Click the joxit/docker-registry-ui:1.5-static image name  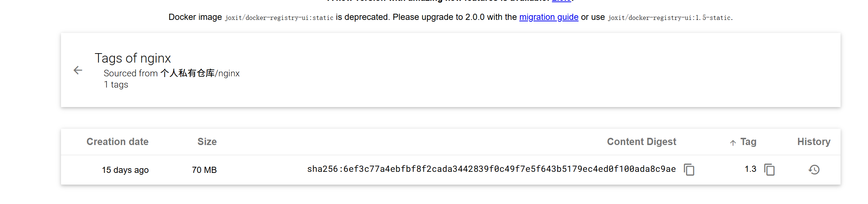tap(669, 18)
